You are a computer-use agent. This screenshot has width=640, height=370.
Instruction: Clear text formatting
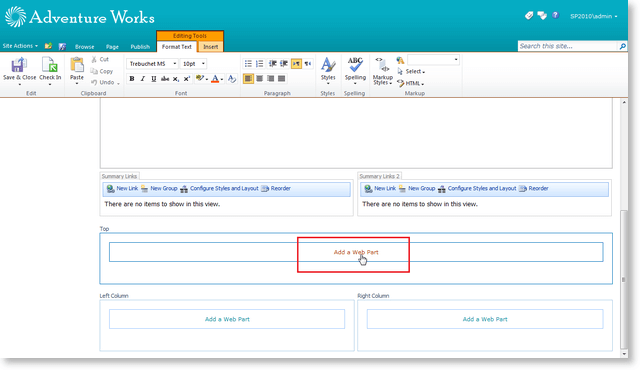[x=232, y=79]
